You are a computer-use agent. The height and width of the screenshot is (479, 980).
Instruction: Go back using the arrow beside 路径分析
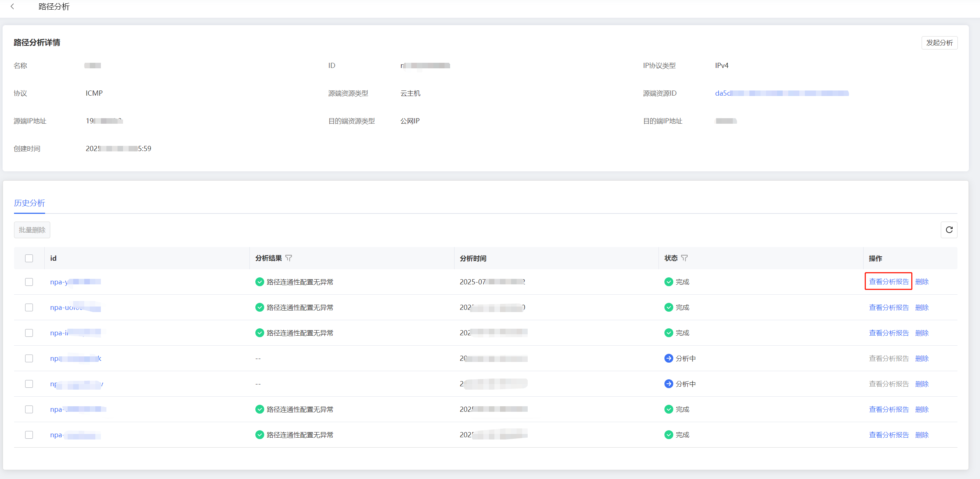coord(12,6)
